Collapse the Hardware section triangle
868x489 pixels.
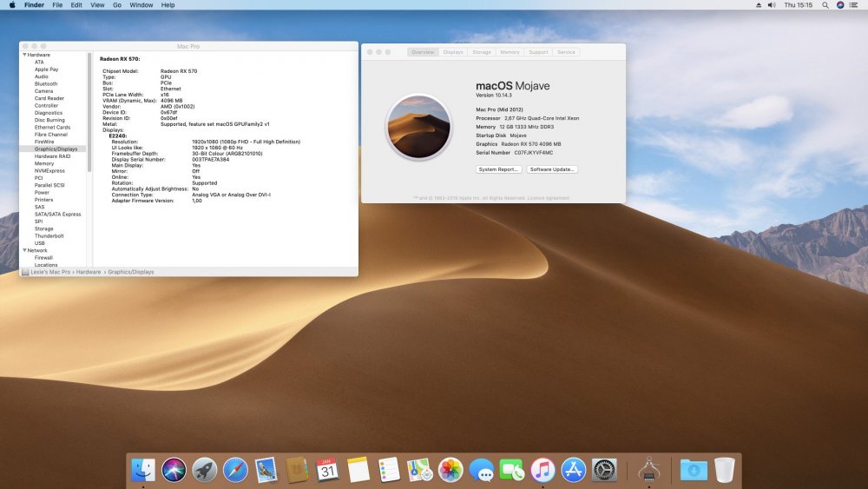click(24, 55)
